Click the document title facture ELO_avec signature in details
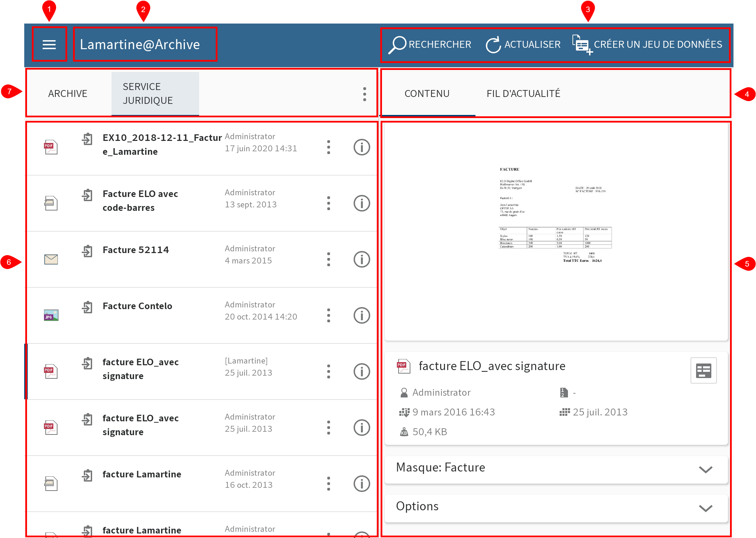Image resolution: width=756 pixels, height=538 pixels. [492, 366]
